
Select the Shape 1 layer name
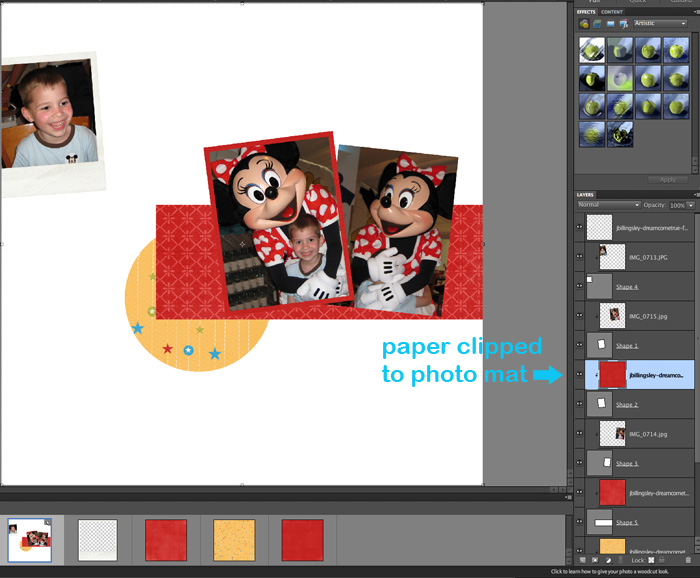pyautogui.click(x=627, y=346)
